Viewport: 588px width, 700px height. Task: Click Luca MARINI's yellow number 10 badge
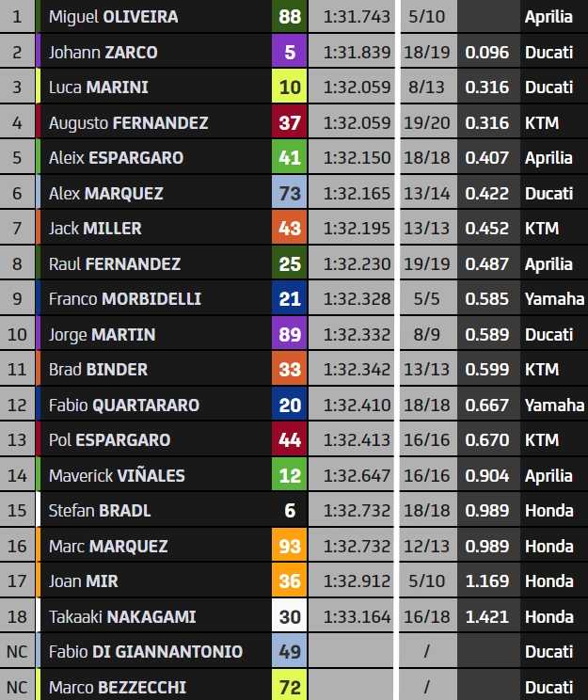(290, 87)
